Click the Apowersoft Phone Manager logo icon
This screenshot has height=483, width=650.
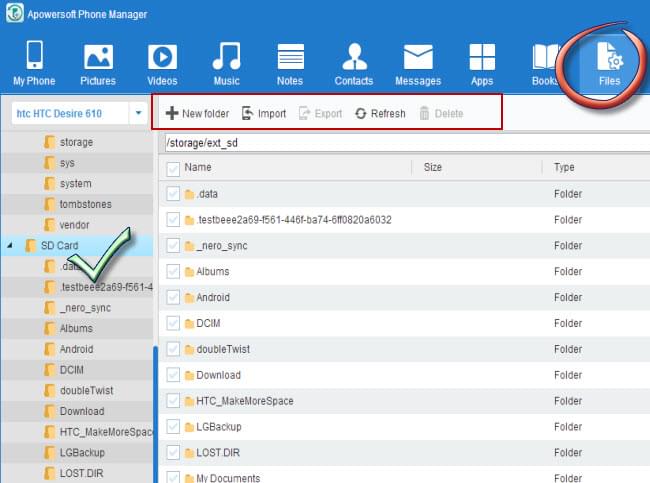pyautogui.click(x=15, y=13)
